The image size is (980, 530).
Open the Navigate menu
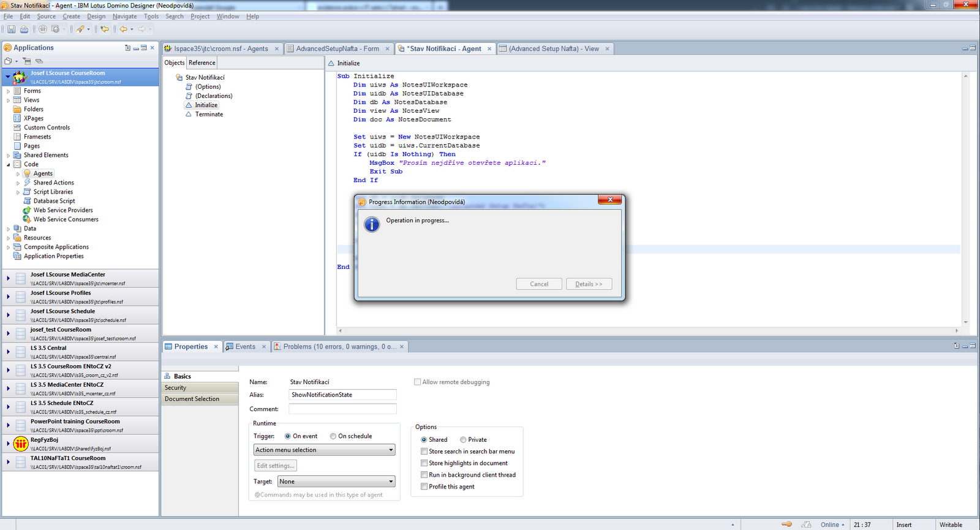click(x=125, y=17)
